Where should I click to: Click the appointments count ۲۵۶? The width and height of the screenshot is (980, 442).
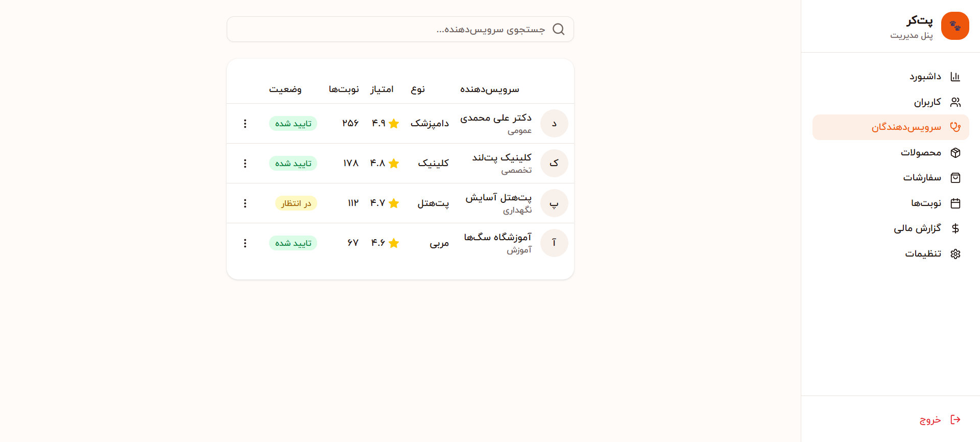tap(350, 124)
